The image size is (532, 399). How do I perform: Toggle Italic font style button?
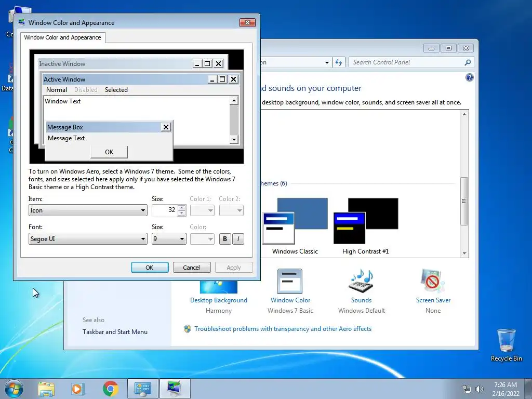click(238, 239)
